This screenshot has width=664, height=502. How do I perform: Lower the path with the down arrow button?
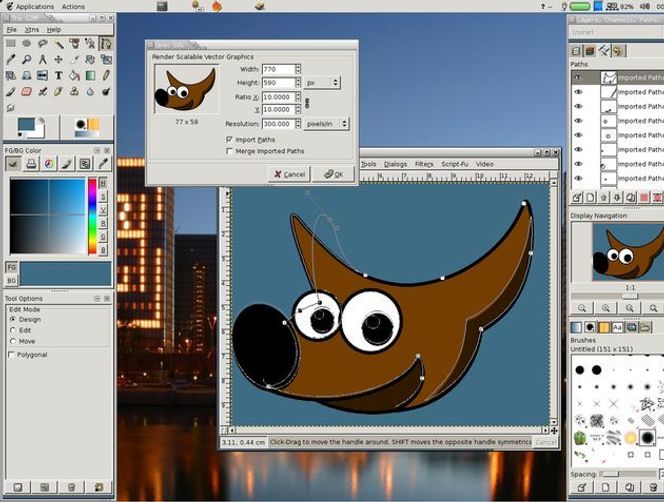(617, 197)
